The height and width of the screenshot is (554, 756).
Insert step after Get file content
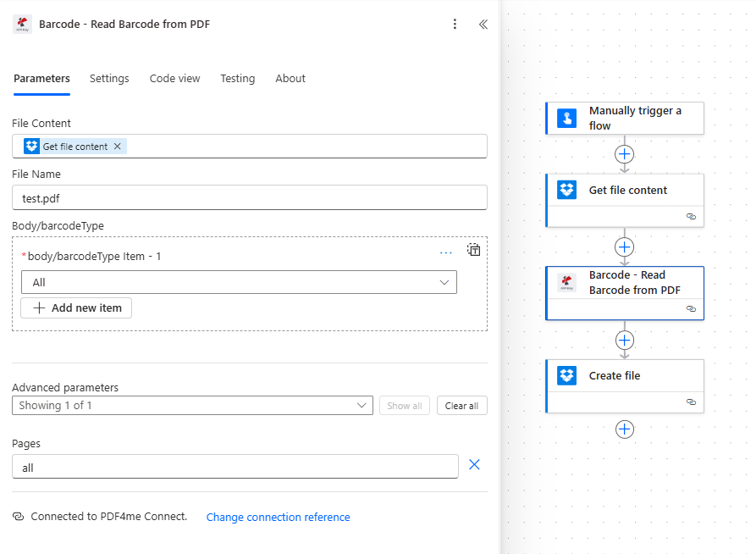coord(625,247)
